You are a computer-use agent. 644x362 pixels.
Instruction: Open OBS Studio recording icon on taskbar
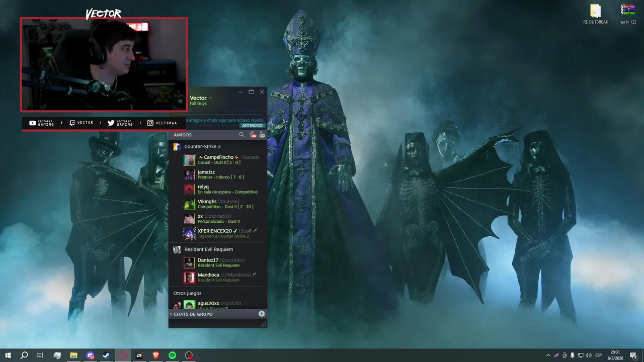coord(189,355)
